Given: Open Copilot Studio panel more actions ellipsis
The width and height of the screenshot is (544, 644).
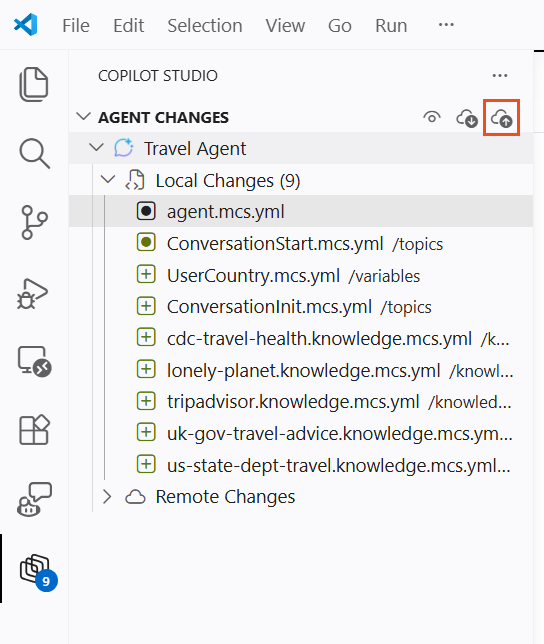Looking at the screenshot, I should (x=500, y=76).
